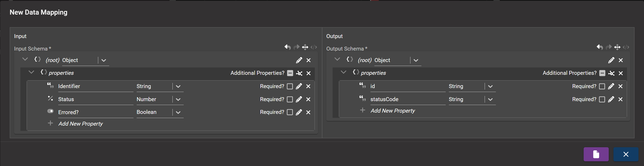The height and width of the screenshot is (166, 644).
Task: Click the plus icon under statusCode
Action: (x=363, y=110)
